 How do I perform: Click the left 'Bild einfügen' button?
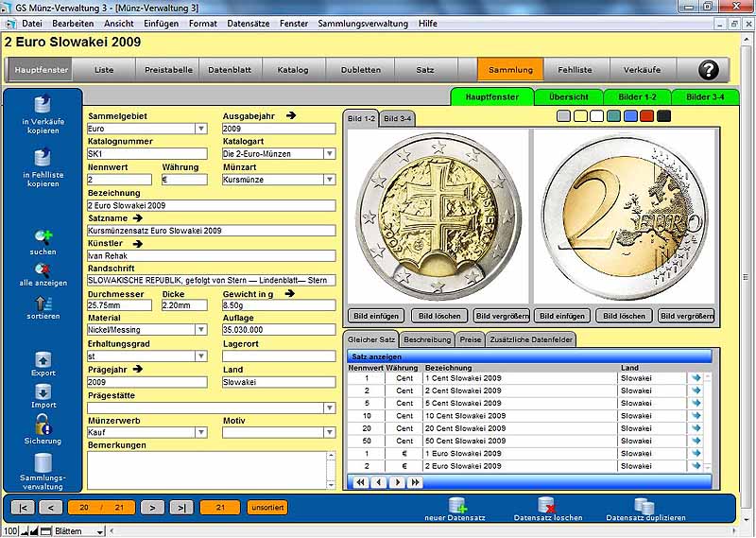(376, 316)
